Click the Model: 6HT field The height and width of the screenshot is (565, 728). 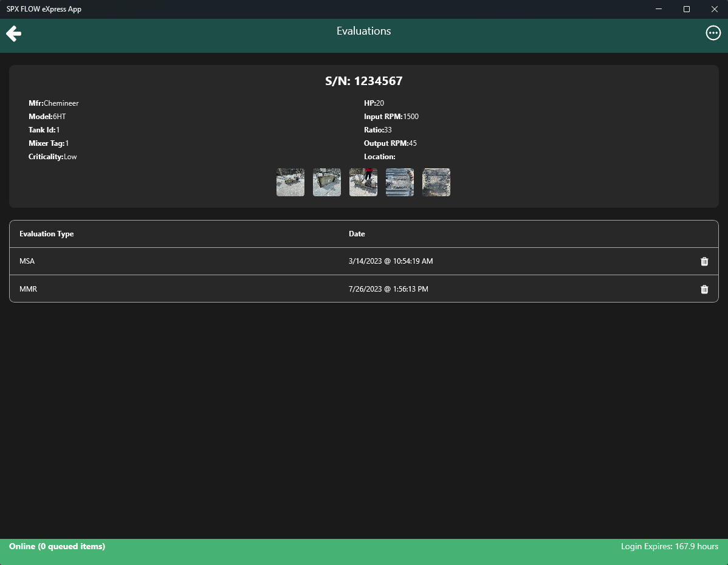47,117
